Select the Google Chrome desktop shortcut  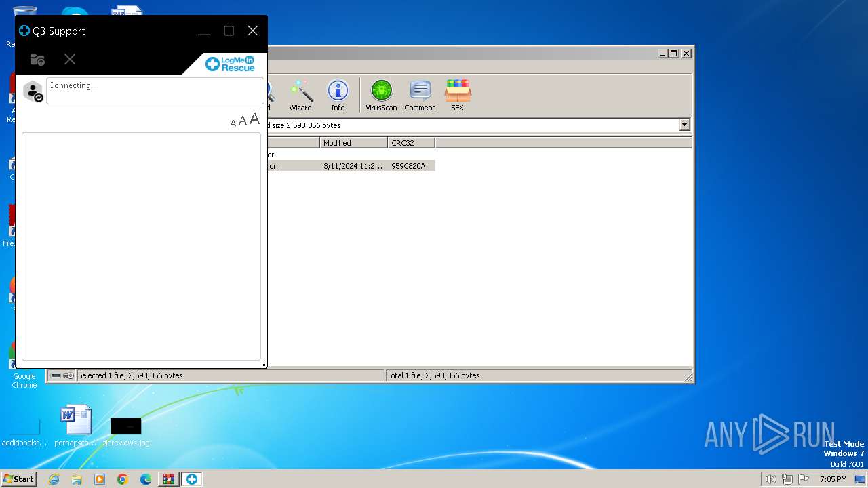24,366
